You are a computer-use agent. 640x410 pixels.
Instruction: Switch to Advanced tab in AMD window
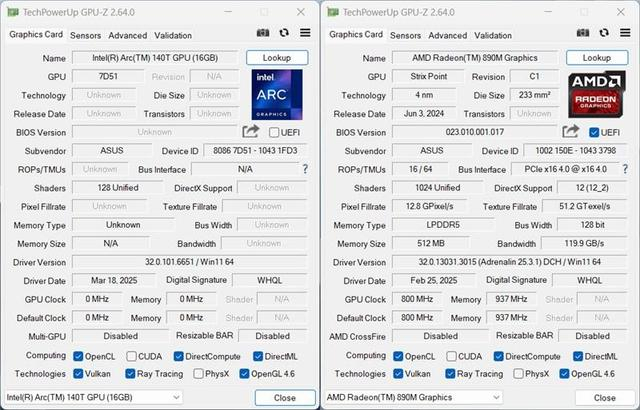(447, 35)
